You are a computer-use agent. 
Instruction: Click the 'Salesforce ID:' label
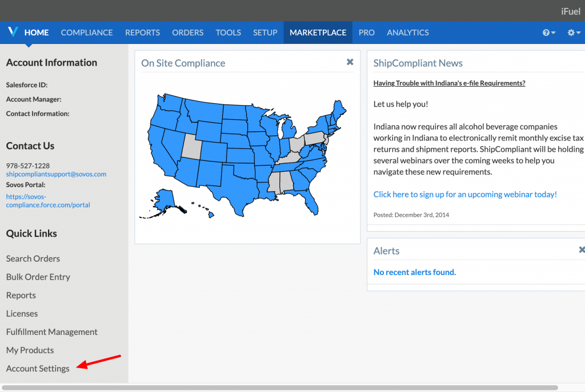27,85
